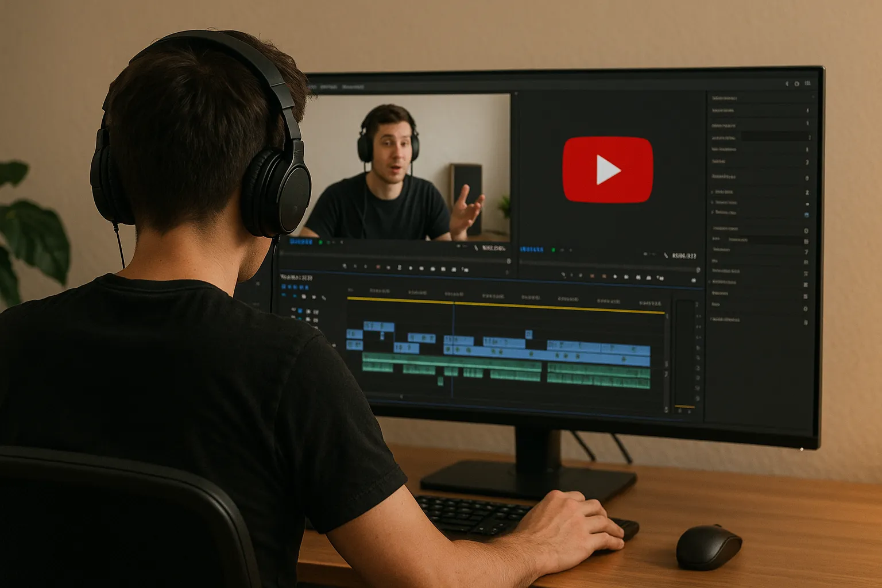
Task: Click scrub bar end handle under left preview
Action: 508,261
